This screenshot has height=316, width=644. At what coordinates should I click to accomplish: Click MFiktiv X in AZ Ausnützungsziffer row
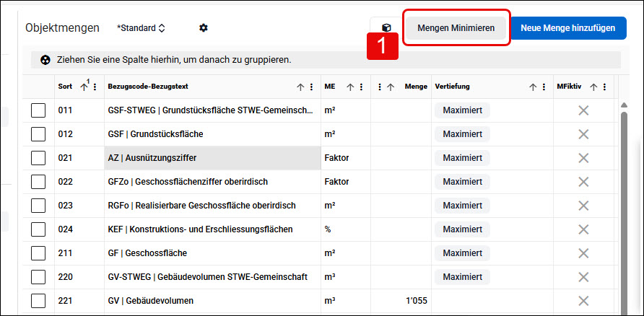coord(583,158)
